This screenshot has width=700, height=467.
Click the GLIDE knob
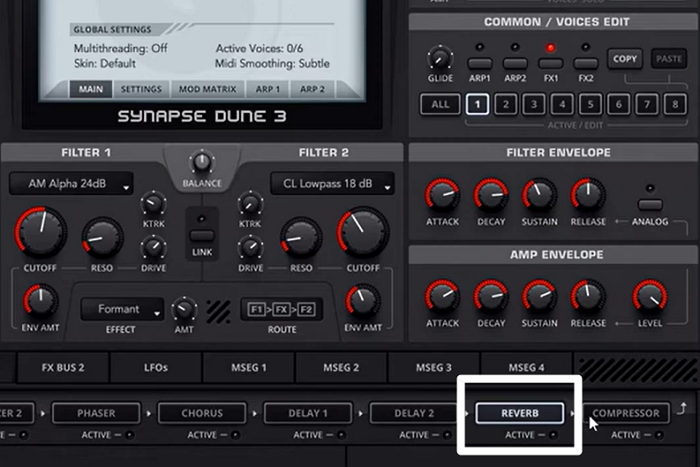pos(440,58)
